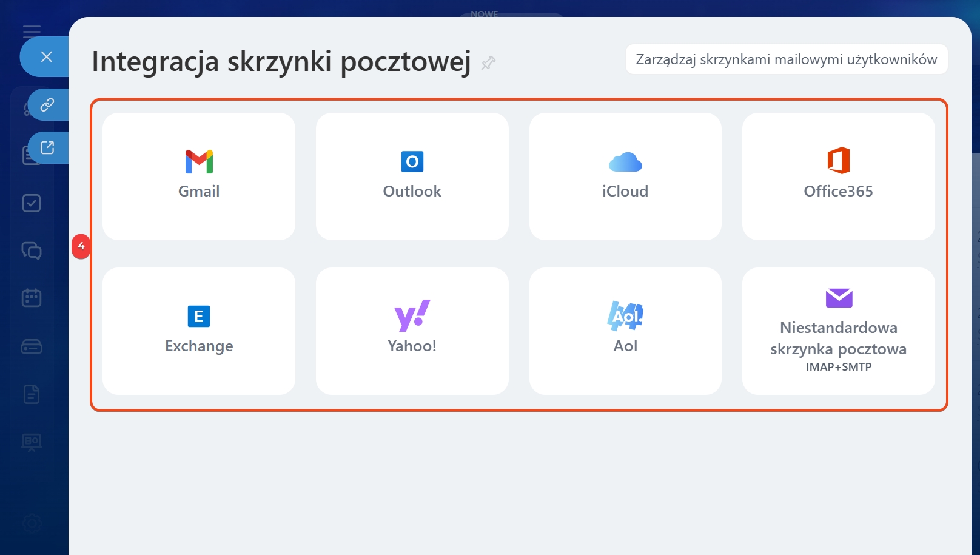Image resolution: width=980 pixels, height=555 pixels.
Task: Open the settings gear in the sidebar
Action: click(32, 523)
